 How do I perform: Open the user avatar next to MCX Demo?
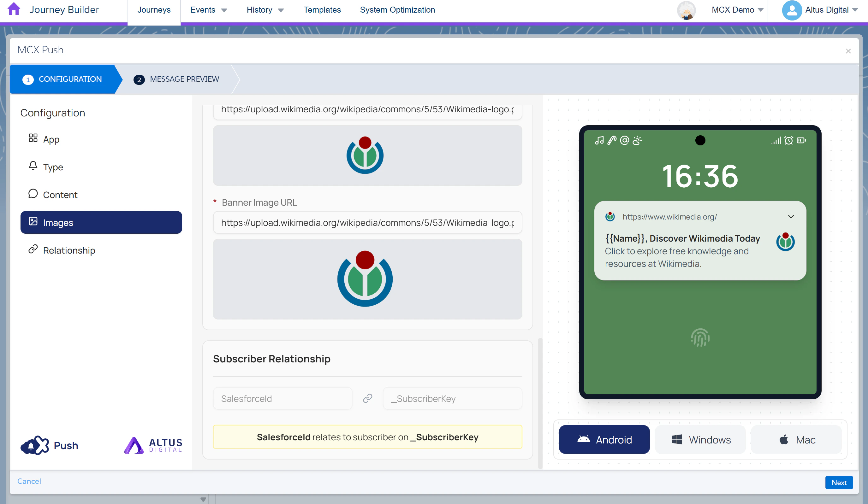point(686,10)
